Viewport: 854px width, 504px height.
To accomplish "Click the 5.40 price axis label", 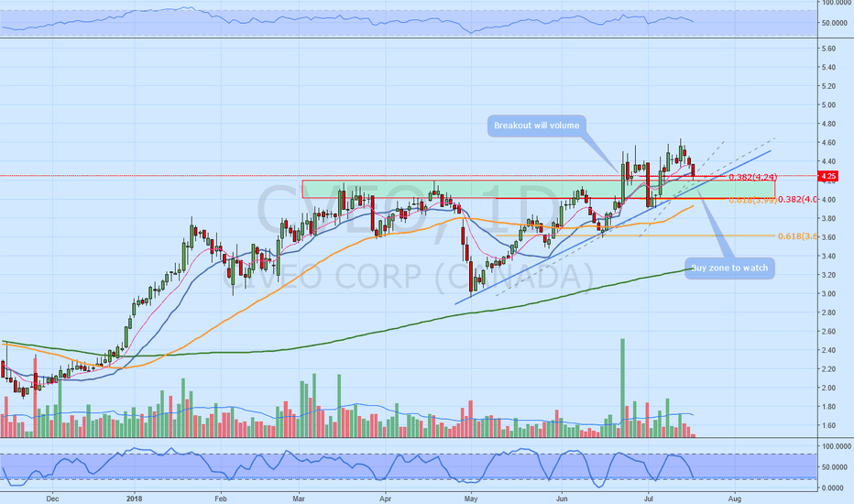I will pos(827,68).
